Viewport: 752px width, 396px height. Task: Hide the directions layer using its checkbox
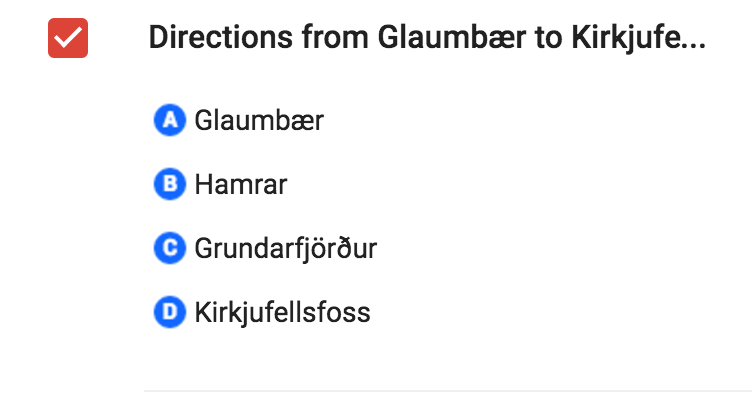pos(68,38)
